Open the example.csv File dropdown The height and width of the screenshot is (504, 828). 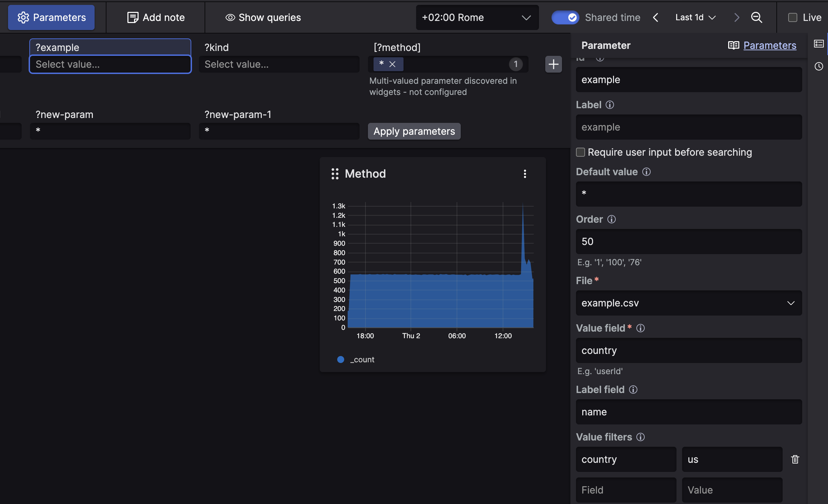[x=688, y=303]
